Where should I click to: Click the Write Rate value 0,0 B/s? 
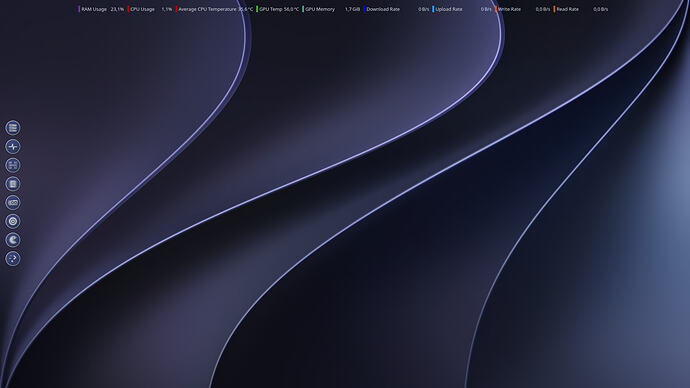click(543, 9)
